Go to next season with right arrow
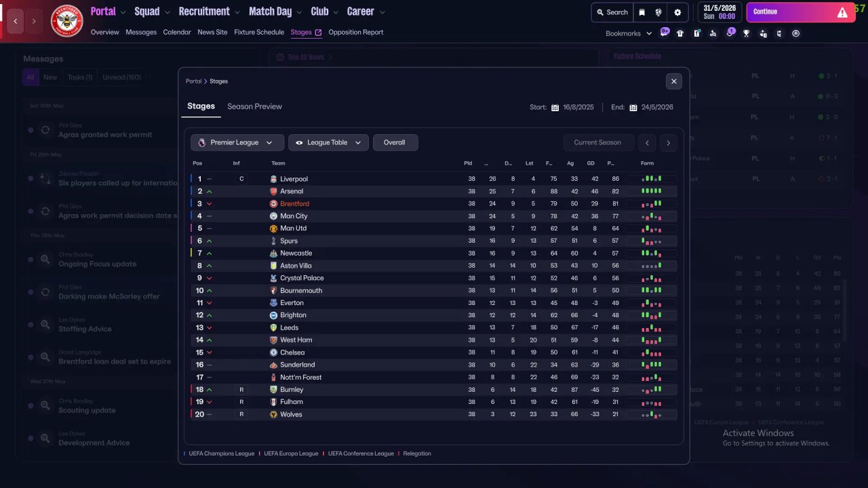868x488 pixels. pyautogui.click(x=668, y=142)
